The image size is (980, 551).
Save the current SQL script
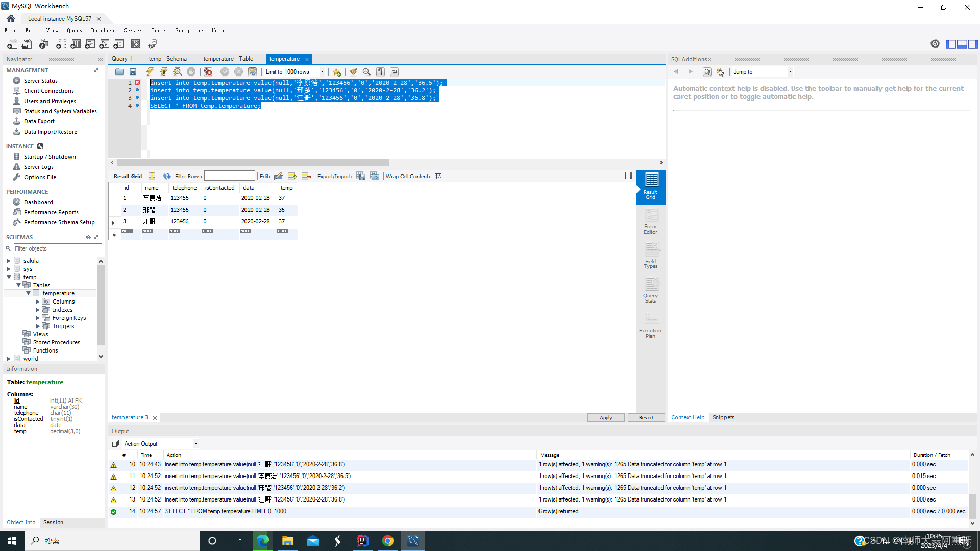click(x=133, y=71)
